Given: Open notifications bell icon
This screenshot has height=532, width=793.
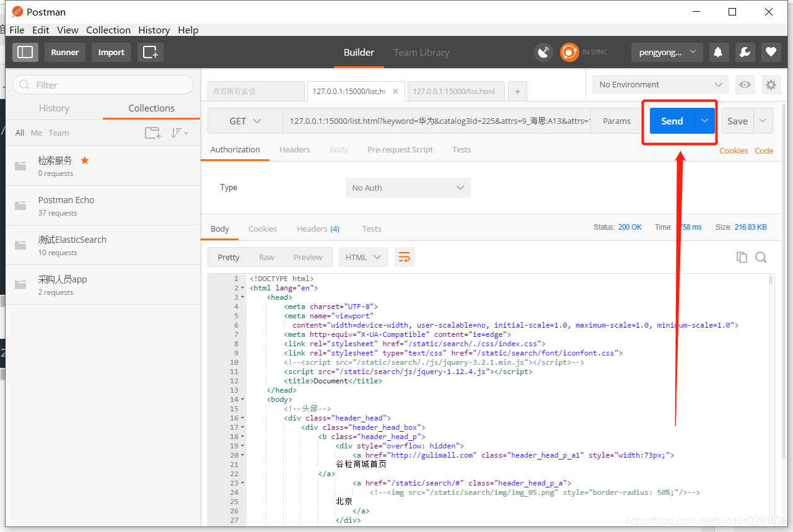Looking at the screenshot, I should click(x=718, y=52).
